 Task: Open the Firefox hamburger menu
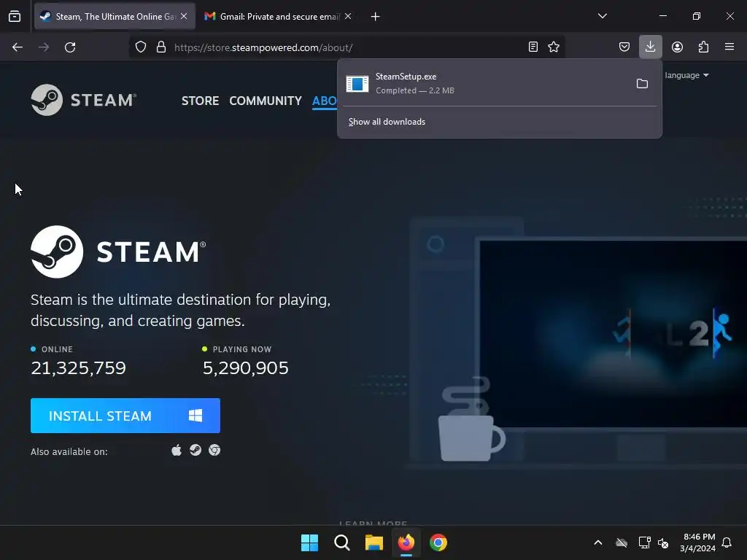point(729,47)
